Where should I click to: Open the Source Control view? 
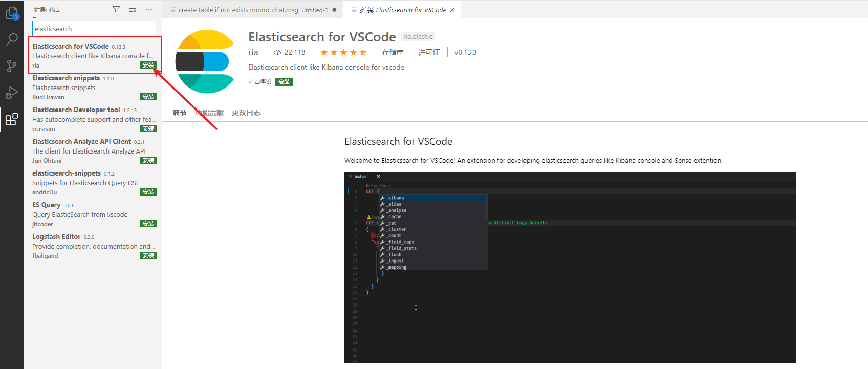click(x=12, y=66)
